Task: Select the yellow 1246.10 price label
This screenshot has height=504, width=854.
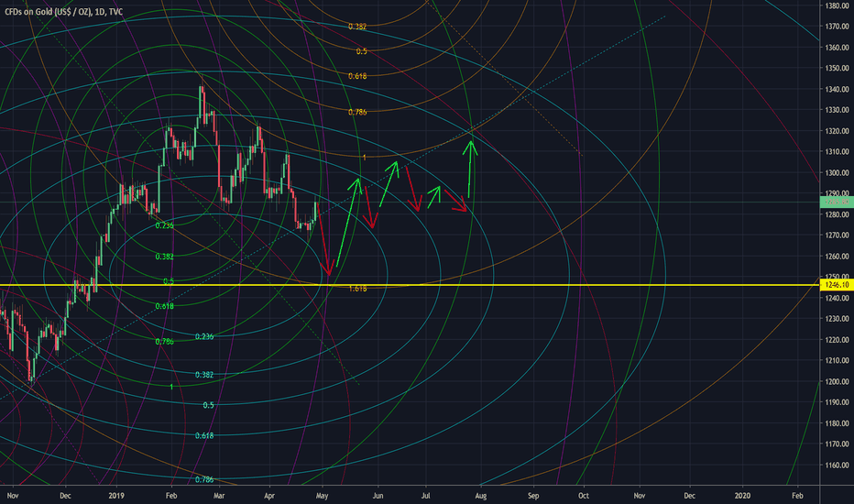Action: [837, 285]
